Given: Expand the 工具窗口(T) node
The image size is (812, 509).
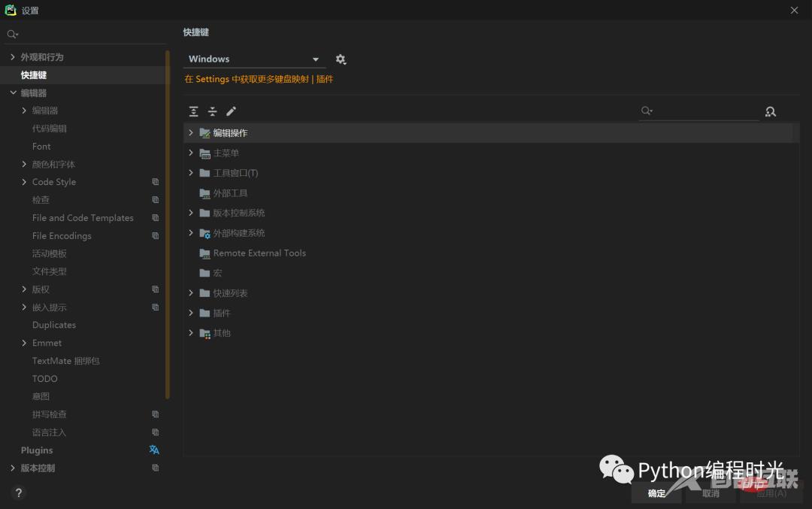Looking at the screenshot, I should pyautogui.click(x=190, y=172).
